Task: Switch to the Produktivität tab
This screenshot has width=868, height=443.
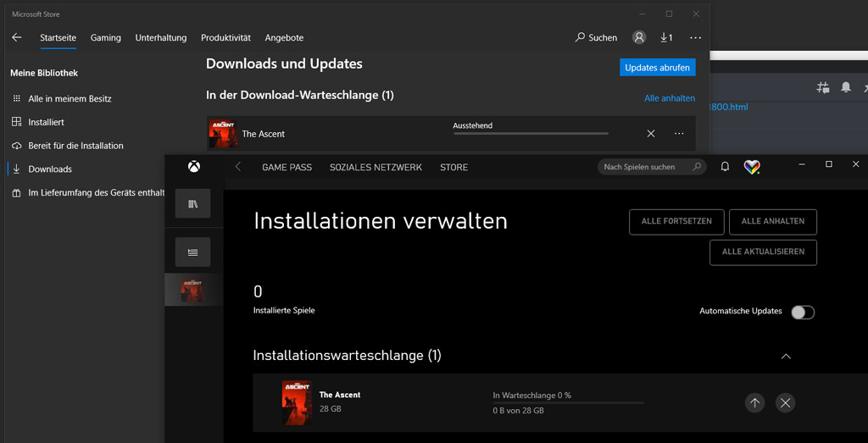Action: pos(225,37)
